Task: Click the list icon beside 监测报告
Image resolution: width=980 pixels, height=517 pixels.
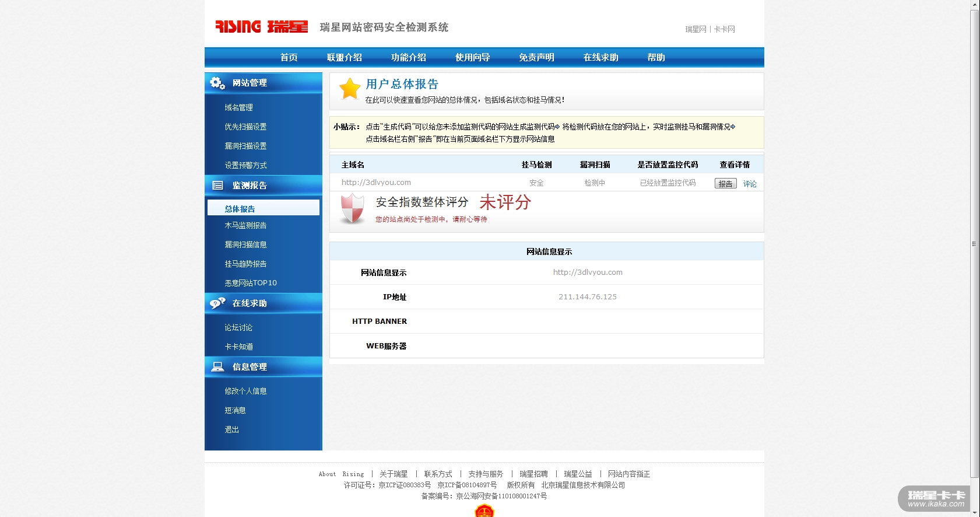Action: pos(217,186)
